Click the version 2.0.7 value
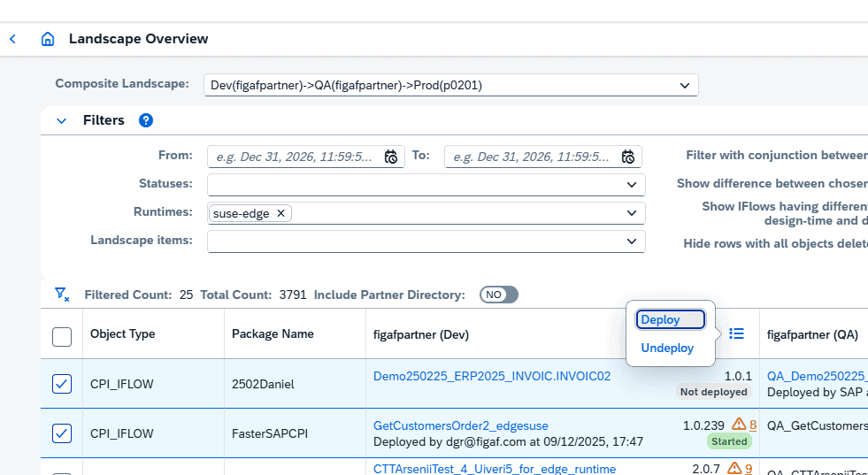This screenshot has height=475, width=868. point(708,468)
